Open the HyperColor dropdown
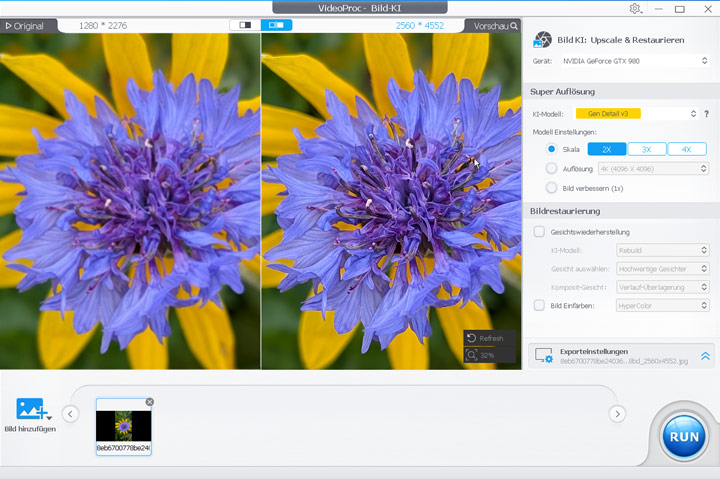The width and height of the screenshot is (720, 479). [663, 305]
